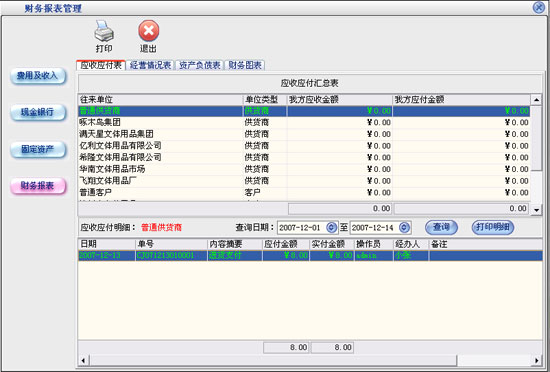Viewport: 550px width, 372px height.
Task: Switch to the 资产负债表 tab
Action: [x=199, y=65]
